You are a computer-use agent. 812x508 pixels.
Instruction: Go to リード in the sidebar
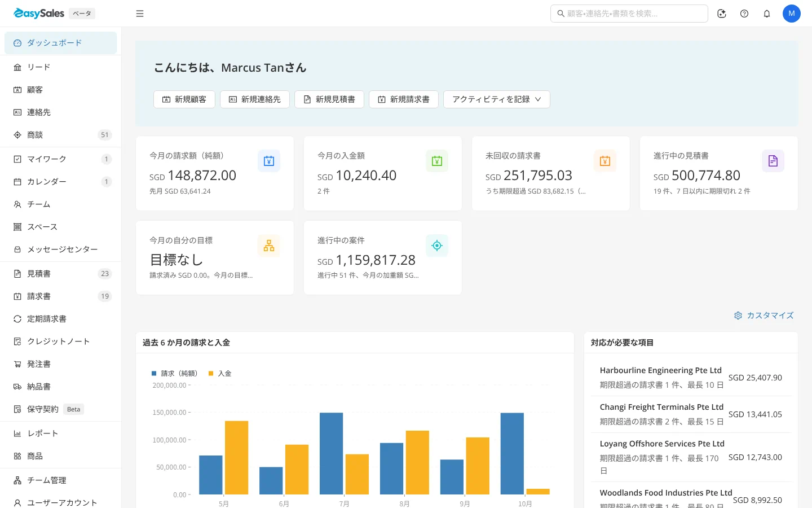click(60, 67)
